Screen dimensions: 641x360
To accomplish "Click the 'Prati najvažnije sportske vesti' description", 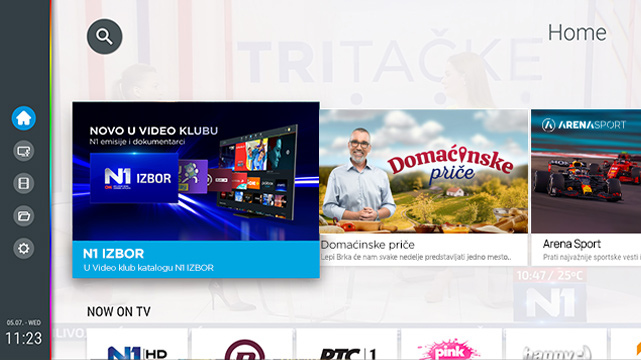I will pyautogui.click(x=592, y=257).
